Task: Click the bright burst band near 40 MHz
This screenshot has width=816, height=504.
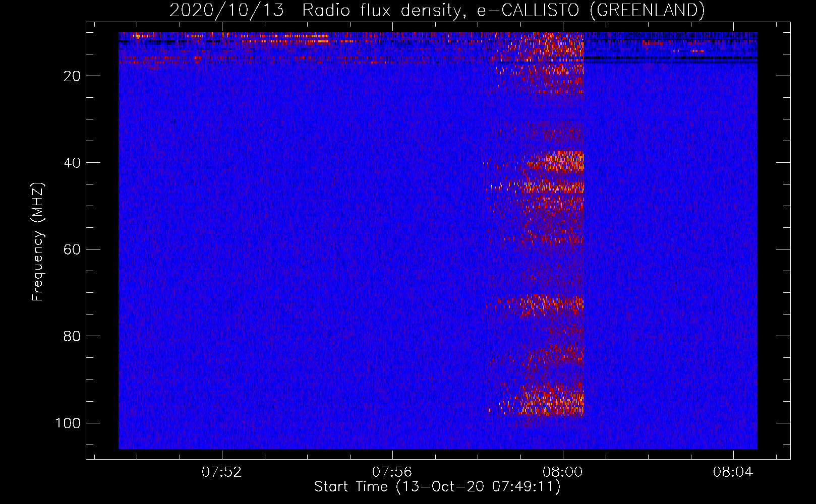Action: coord(555,162)
